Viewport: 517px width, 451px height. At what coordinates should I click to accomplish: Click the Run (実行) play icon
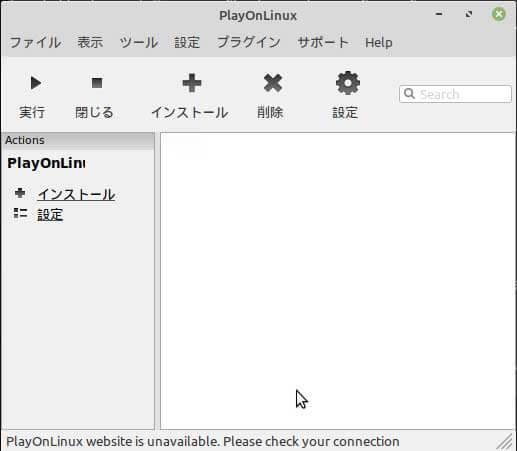pos(35,83)
